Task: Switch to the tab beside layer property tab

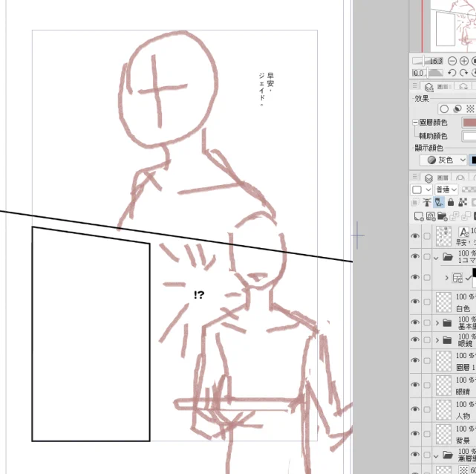Action: (463, 87)
